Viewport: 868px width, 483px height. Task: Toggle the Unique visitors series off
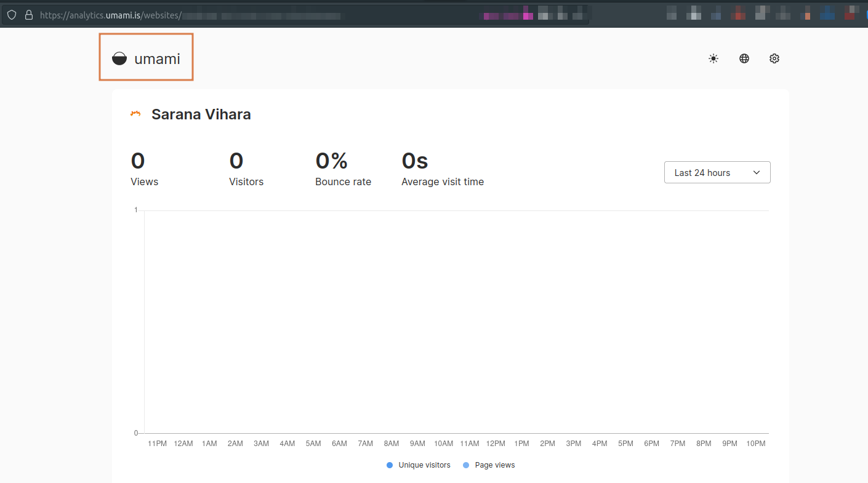pos(418,465)
